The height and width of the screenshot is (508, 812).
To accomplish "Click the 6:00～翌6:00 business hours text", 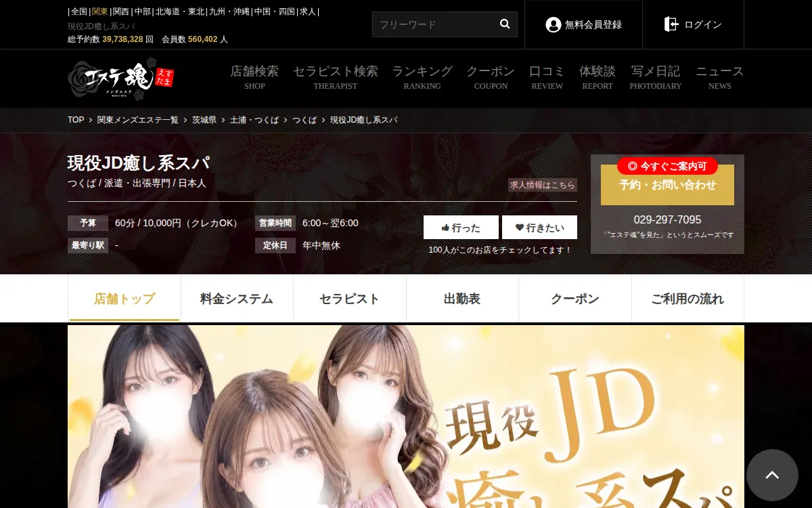I will (x=330, y=224).
